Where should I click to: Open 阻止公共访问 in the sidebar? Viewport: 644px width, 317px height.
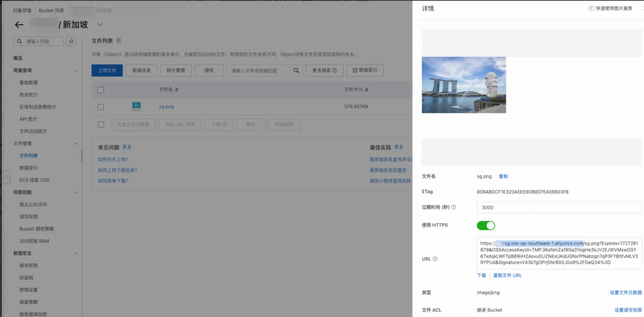coord(33,204)
